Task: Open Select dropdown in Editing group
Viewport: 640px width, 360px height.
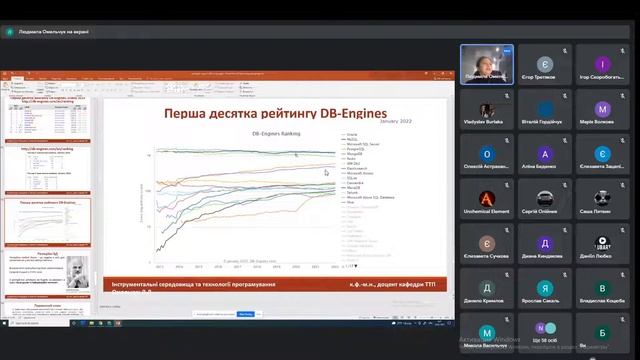Action: [x=247, y=91]
